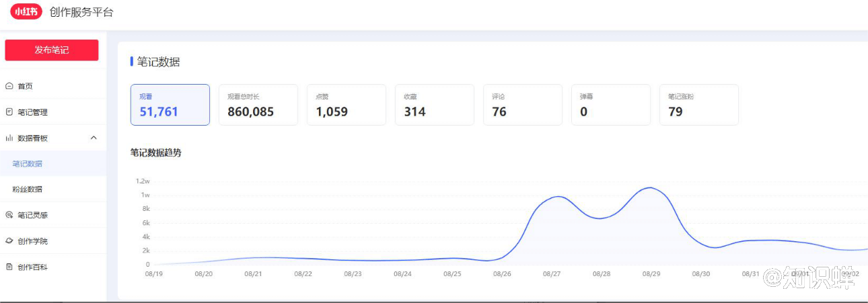Select the 评论 76 metric card
This screenshot has height=303, width=868.
(x=522, y=105)
